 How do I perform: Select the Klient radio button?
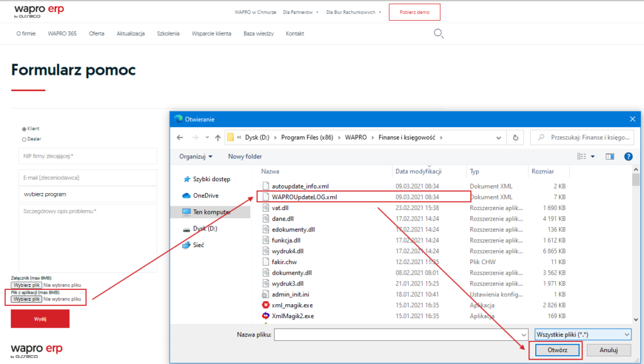click(x=25, y=129)
